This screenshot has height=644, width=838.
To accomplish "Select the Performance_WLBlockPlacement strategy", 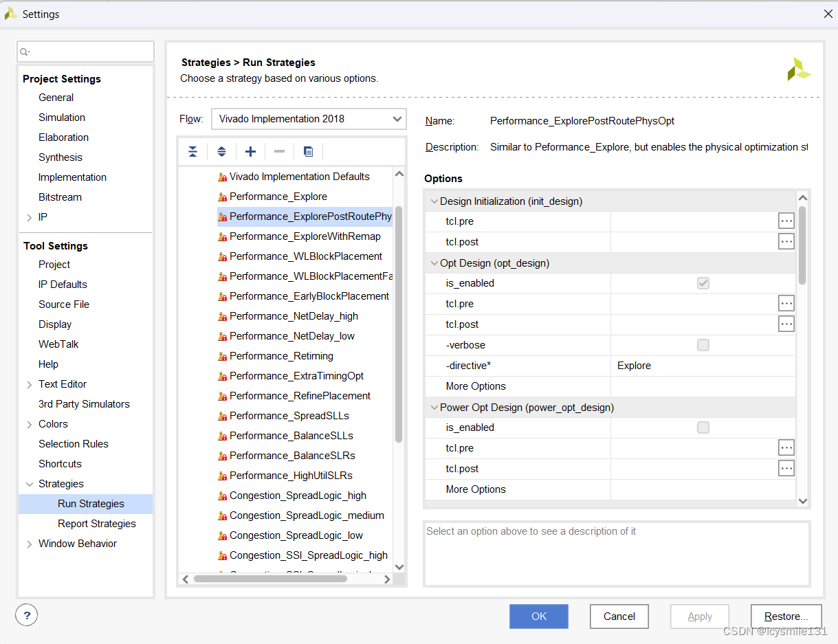I will (305, 256).
